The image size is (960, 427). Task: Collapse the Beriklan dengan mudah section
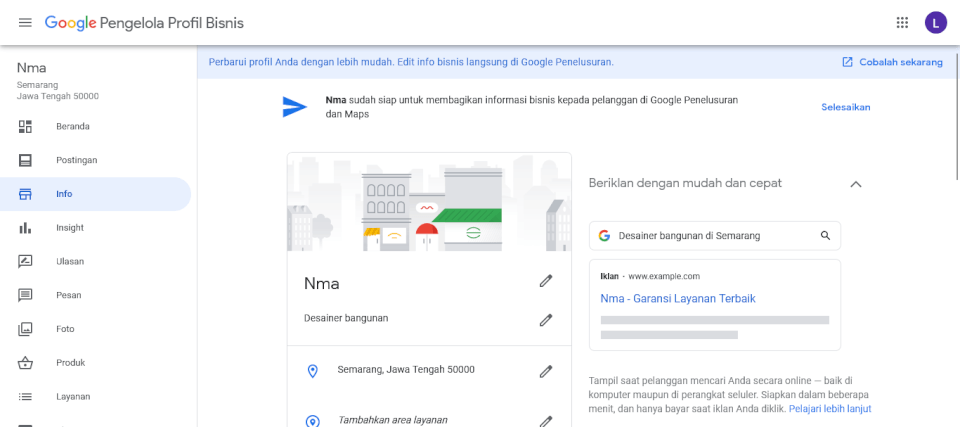[x=856, y=184]
